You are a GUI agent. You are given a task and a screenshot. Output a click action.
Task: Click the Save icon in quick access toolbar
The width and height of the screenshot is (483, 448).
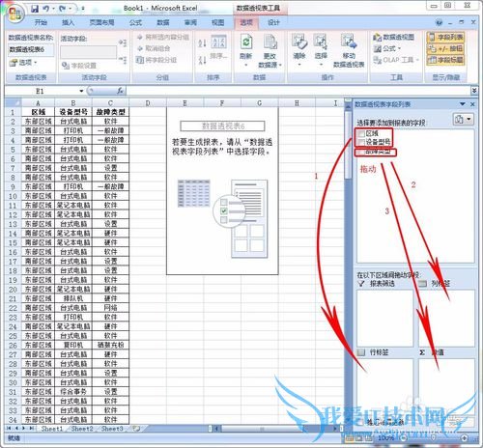35,9
